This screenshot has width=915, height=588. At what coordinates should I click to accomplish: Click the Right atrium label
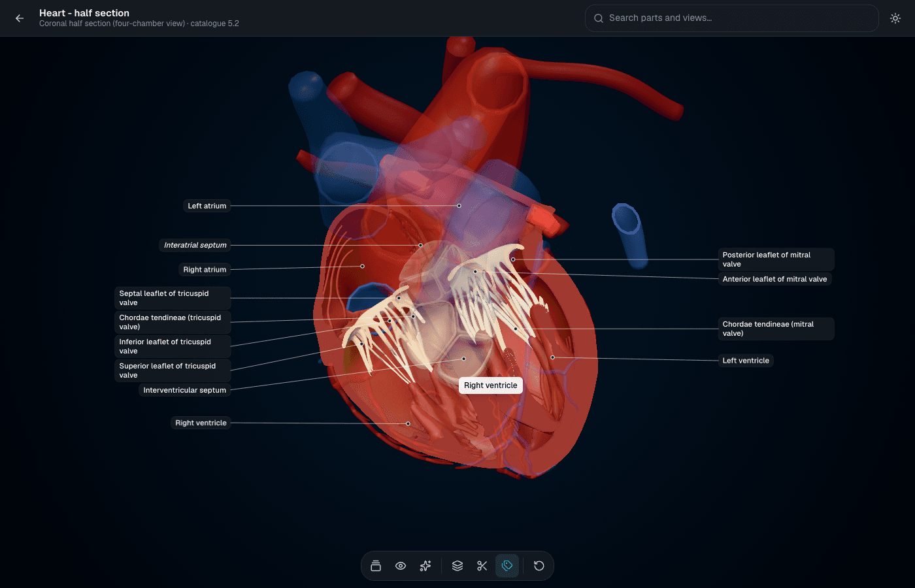click(205, 269)
